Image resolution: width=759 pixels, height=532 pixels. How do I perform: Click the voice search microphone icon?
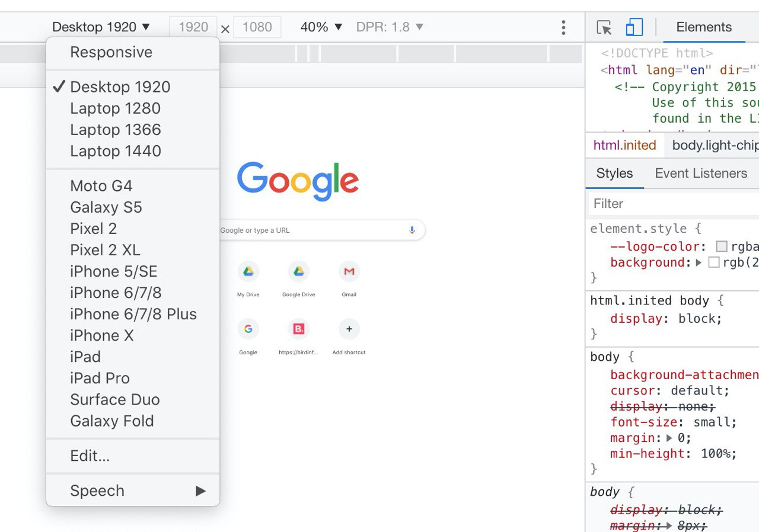pyautogui.click(x=412, y=230)
